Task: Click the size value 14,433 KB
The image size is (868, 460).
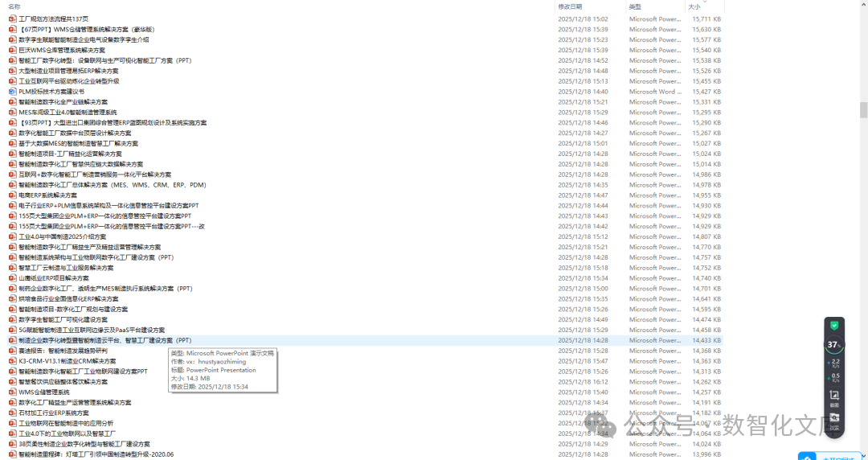Action: pyautogui.click(x=706, y=340)
